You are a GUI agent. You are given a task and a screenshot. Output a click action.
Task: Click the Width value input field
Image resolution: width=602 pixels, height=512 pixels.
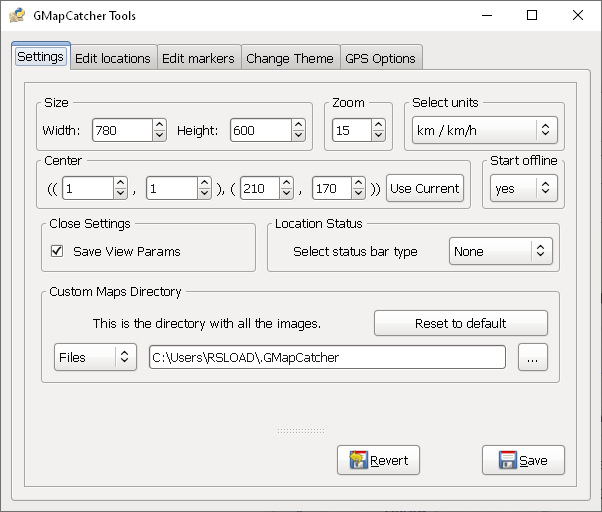click(x=122, y=130)
